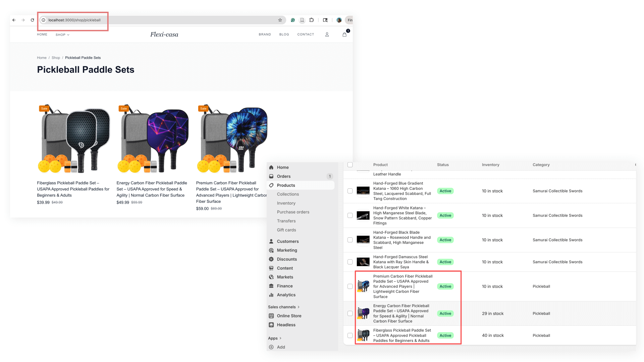Open the Headless sales channel

(286, 324)
